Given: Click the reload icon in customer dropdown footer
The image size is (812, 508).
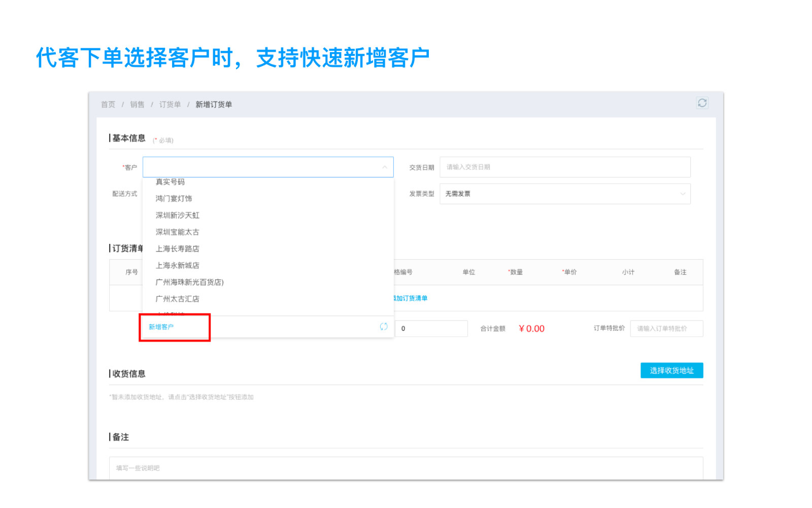Looking at the screenshot, I should click(384, 327).
